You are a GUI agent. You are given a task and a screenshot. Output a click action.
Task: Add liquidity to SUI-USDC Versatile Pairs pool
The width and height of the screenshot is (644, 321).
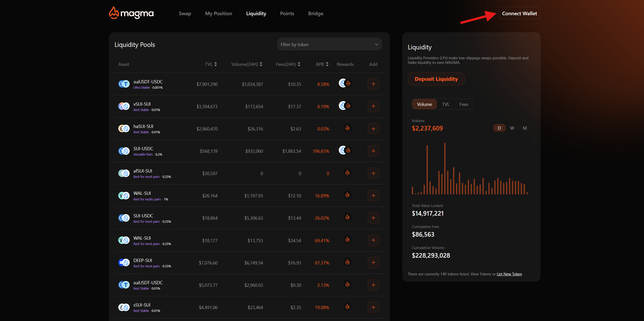pyautogui.click(x=373, y=151)
